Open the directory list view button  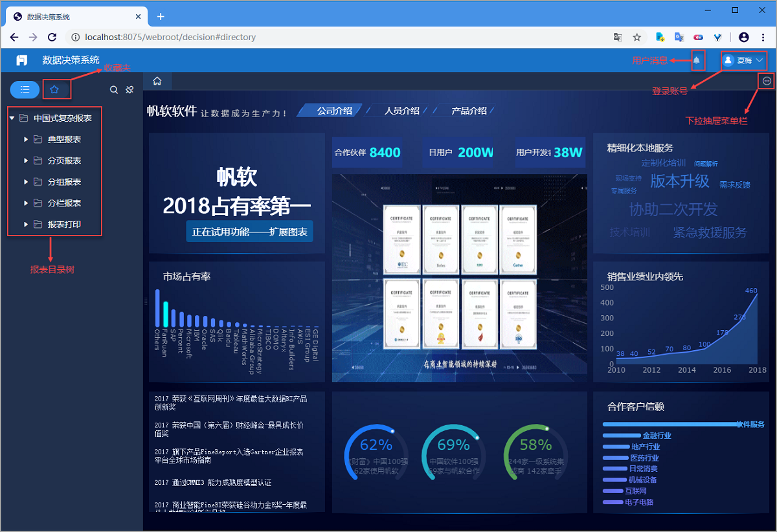(25, 89)
